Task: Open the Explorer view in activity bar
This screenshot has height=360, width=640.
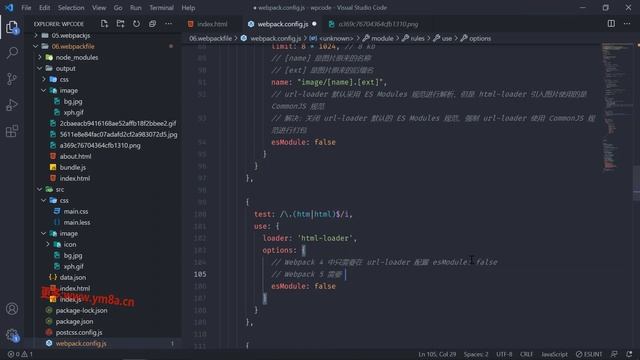Action: tap(12, 28)
